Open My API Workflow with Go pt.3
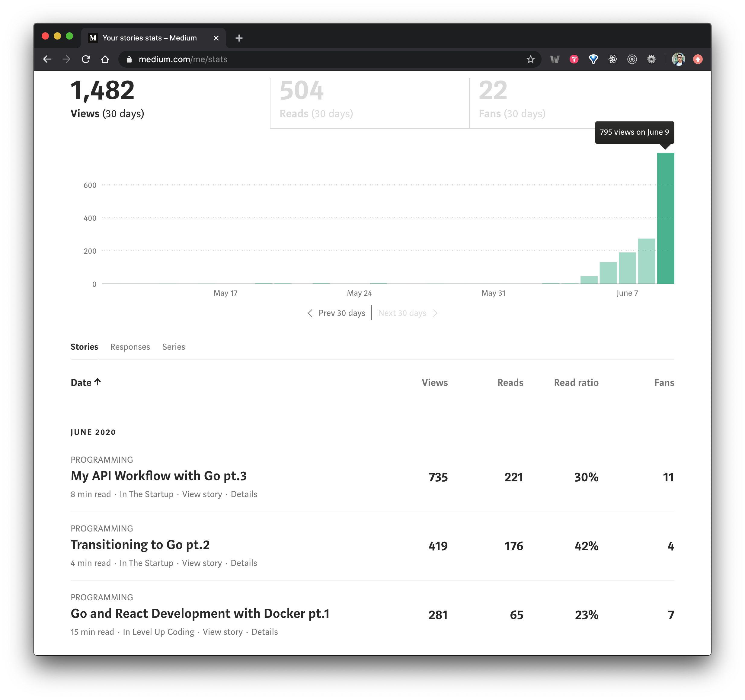 [158, 476]
